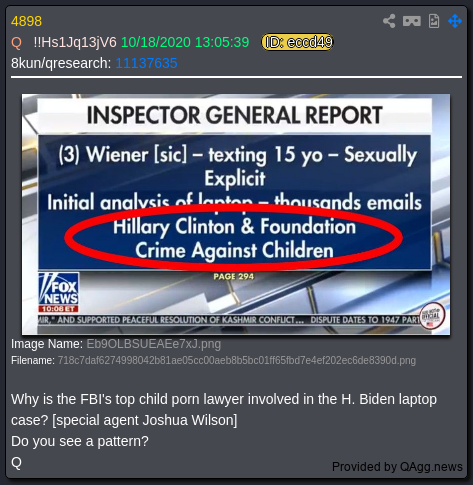The image size is (473, 485).
Task: Click the Q signature at post bottom
Action: coord(16,463)
